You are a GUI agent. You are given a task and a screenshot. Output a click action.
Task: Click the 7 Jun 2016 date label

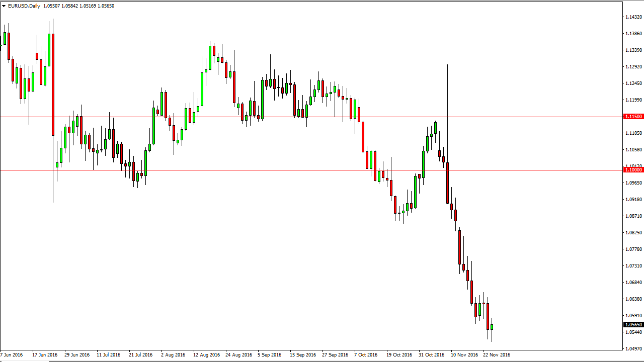point(12,355)
